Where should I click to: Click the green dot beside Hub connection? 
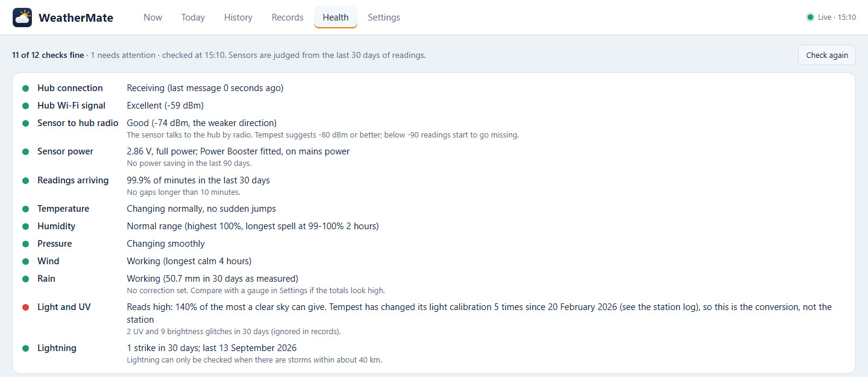click(x=26, y=88)
